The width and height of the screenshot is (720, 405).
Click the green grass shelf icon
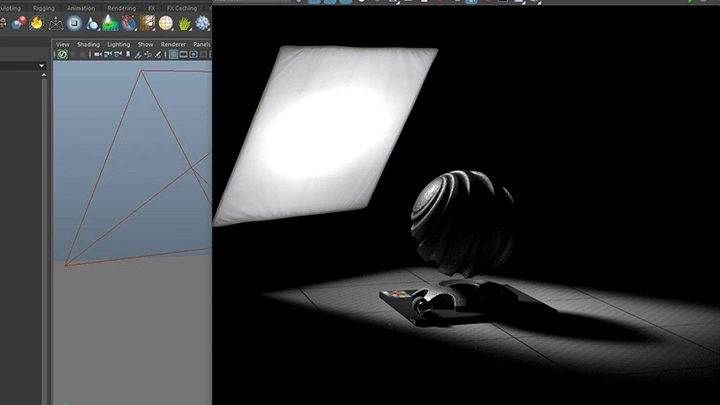tap(184, 23)
